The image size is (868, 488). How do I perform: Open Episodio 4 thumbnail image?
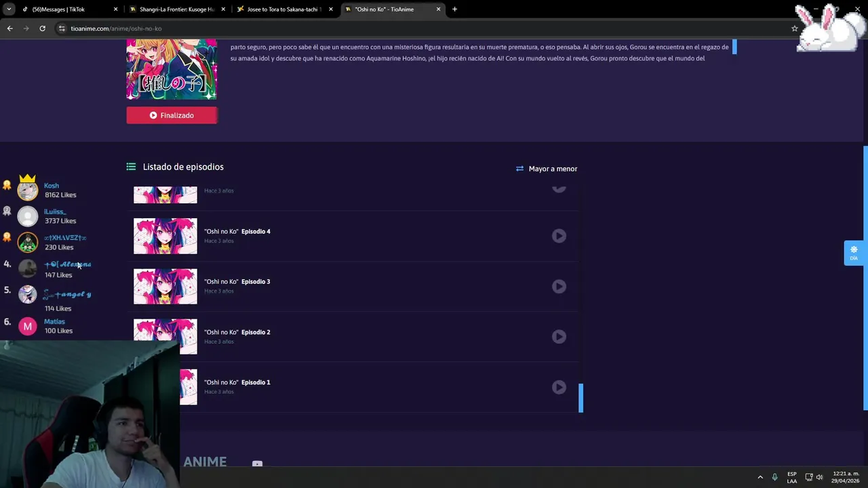coord(165,236)
